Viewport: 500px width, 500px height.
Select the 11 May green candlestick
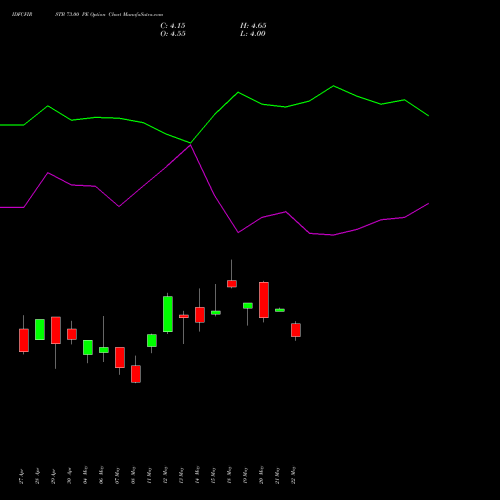tap(152, 341)
